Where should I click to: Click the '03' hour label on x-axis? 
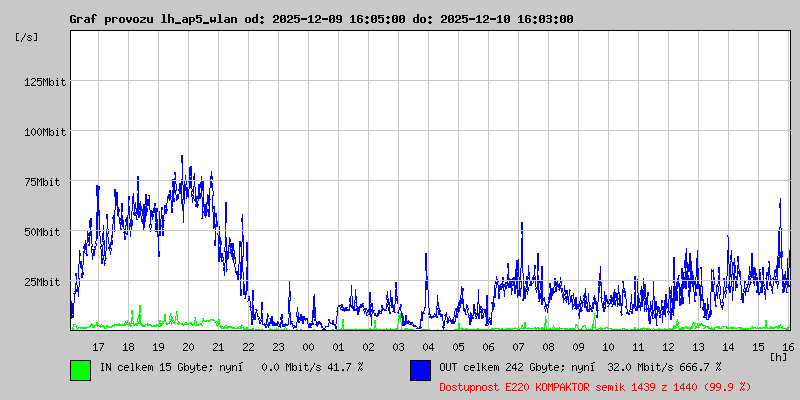(x=398, y=347)
